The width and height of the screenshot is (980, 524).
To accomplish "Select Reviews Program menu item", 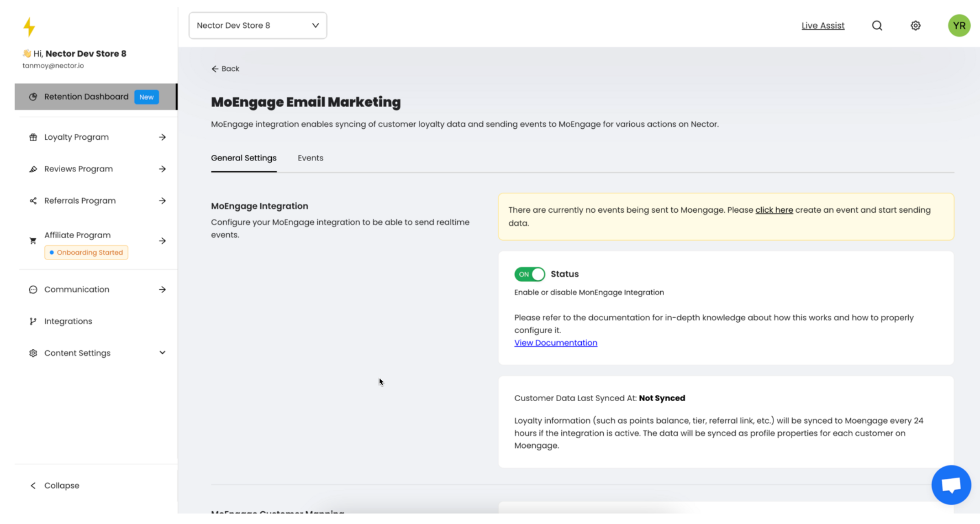I will click(96, 169).
